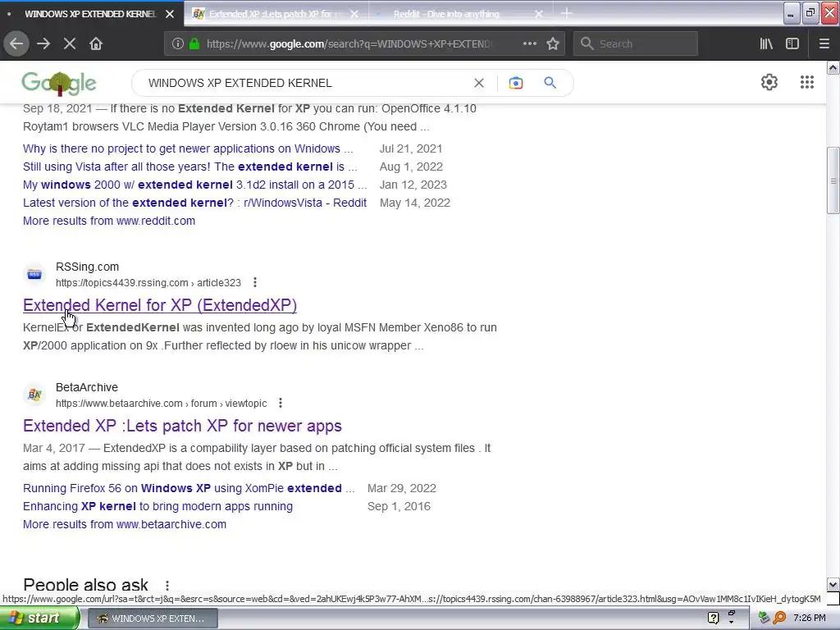Viewport: 840px width, 630px height.
Task: Click More results from www.reddit.com
Action: (x=109, y=221)
